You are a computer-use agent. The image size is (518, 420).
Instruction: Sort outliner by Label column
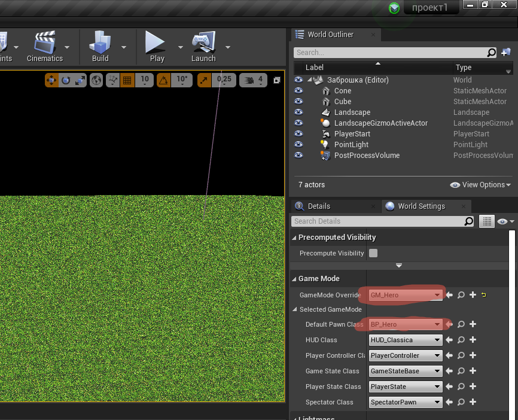point(378,68)
